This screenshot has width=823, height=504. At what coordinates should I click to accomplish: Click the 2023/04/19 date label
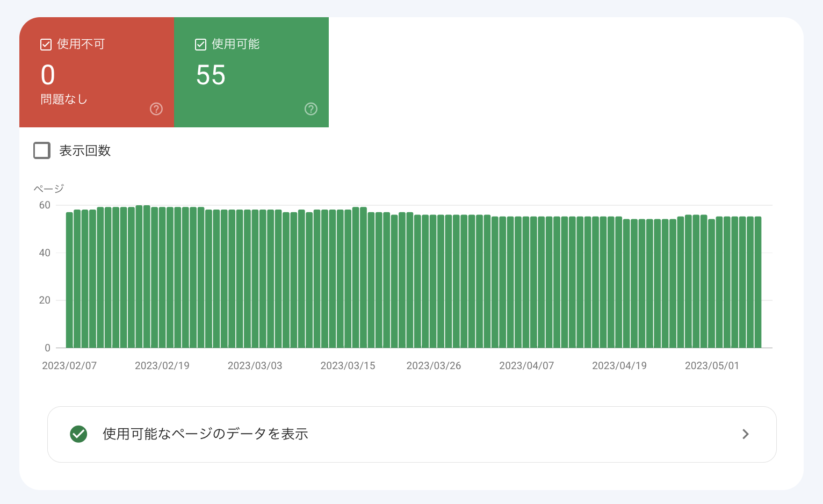pyautogui.click(x=619, y=365)
